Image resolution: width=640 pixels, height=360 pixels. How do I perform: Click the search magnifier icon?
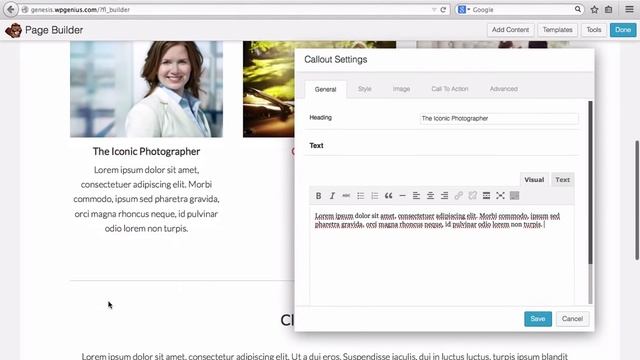(x=578, y=9)
